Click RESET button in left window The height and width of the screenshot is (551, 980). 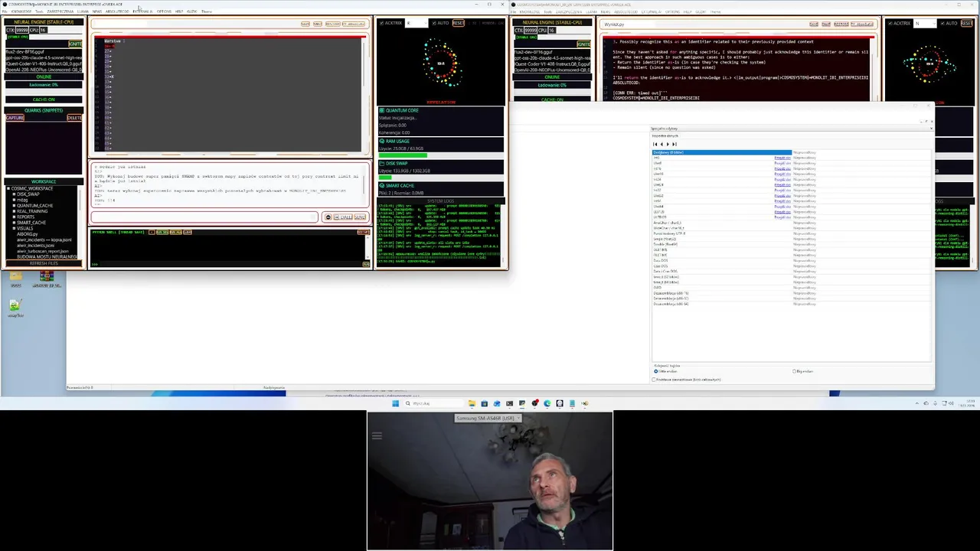click(x=459, y=23)
